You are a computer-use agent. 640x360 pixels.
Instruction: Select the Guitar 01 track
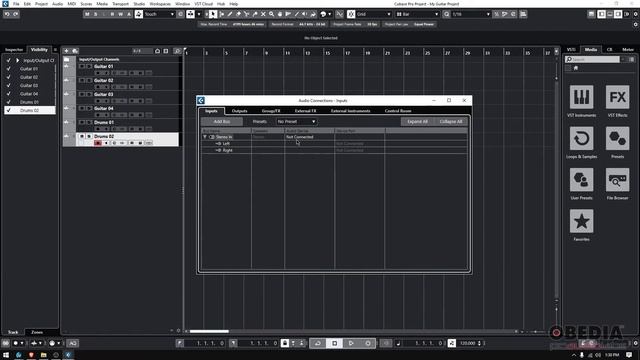pos(104,66)
